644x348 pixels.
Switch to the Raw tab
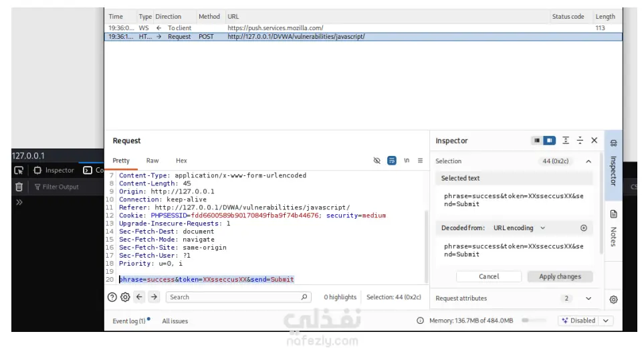[x=152, y=161]
